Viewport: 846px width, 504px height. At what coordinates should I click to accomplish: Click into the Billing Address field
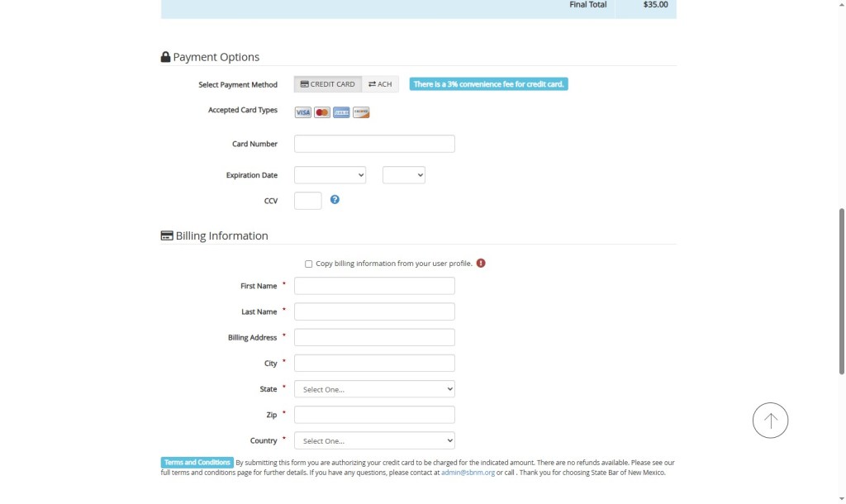click(374, 338)
